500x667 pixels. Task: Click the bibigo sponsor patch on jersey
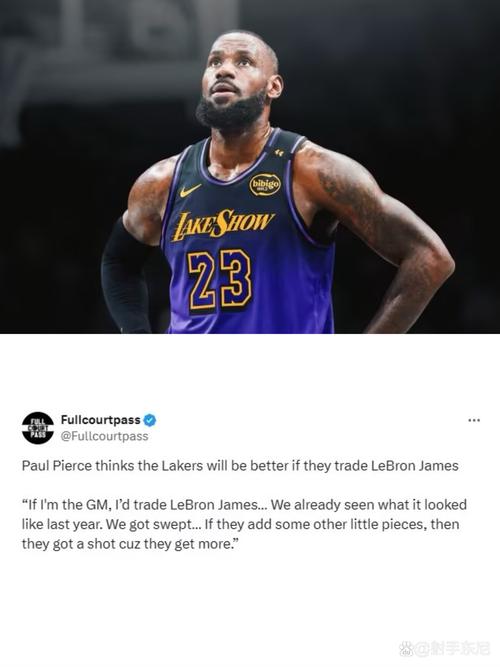[265, 184]
